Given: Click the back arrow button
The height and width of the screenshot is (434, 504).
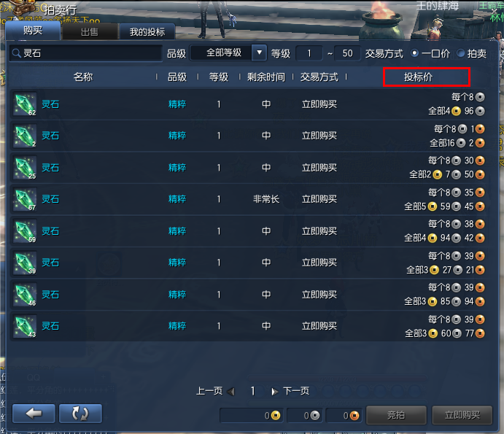Looking at the screenshot, I should pos(34,414).
